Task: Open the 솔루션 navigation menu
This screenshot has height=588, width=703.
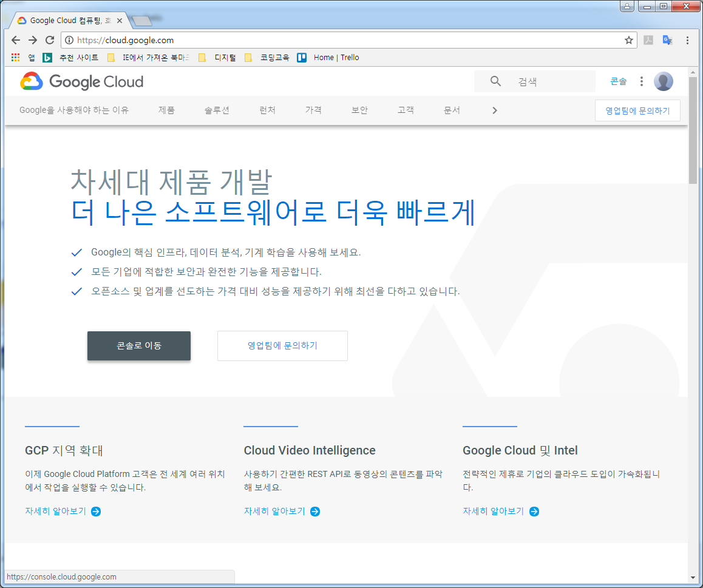Action: coord(217,110)
